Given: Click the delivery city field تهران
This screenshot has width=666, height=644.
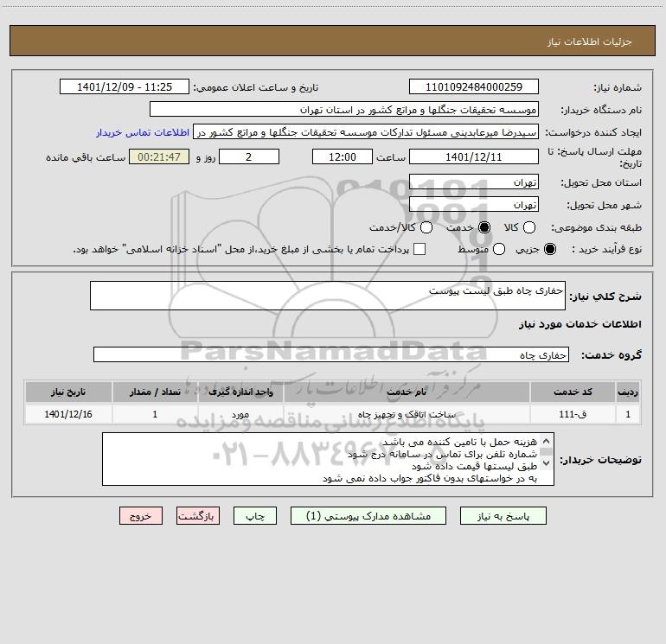Looking at the screenshot, I should coord(474,205).
